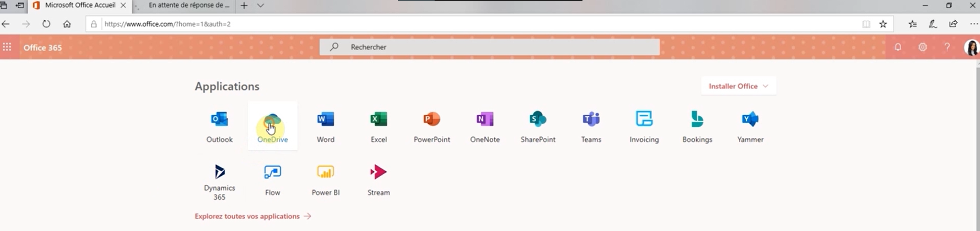The width and height of the screenshot is (980, 231).
Task: Open Office 365 settings gear
Action: click(x=922, y=47)
